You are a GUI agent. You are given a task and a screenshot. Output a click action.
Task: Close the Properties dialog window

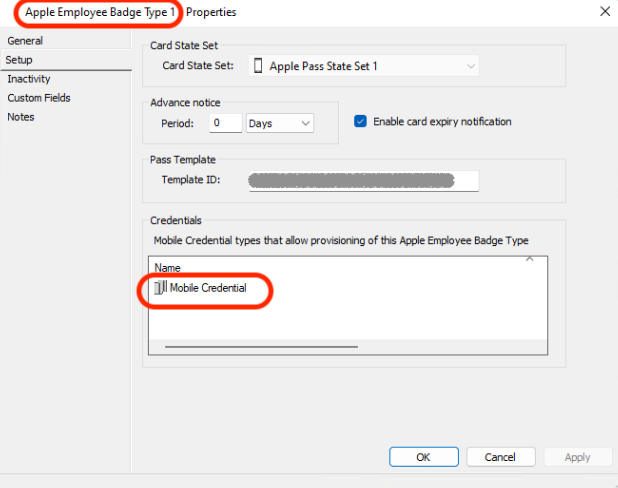(605, 11)
